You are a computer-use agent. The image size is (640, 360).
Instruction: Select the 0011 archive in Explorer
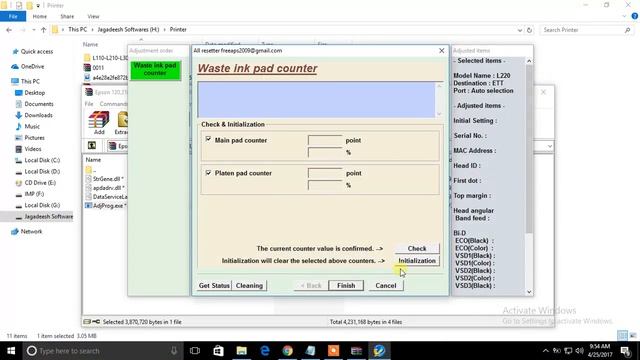pos(98,68)
